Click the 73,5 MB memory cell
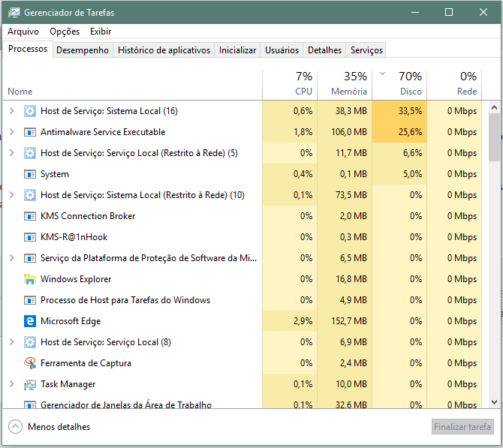Image resolution: width=503 pixels, height=448 pixels. 345,195
